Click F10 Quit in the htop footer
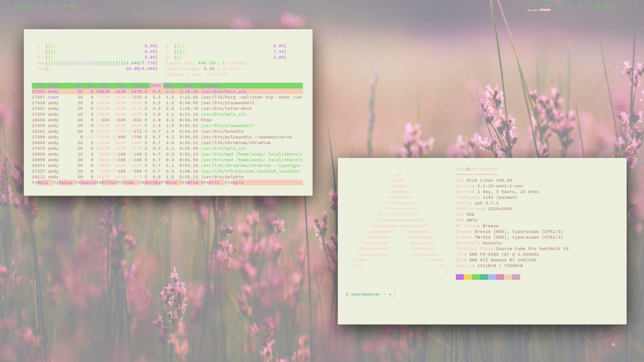 pyautogui.click(x=235, y=183)
